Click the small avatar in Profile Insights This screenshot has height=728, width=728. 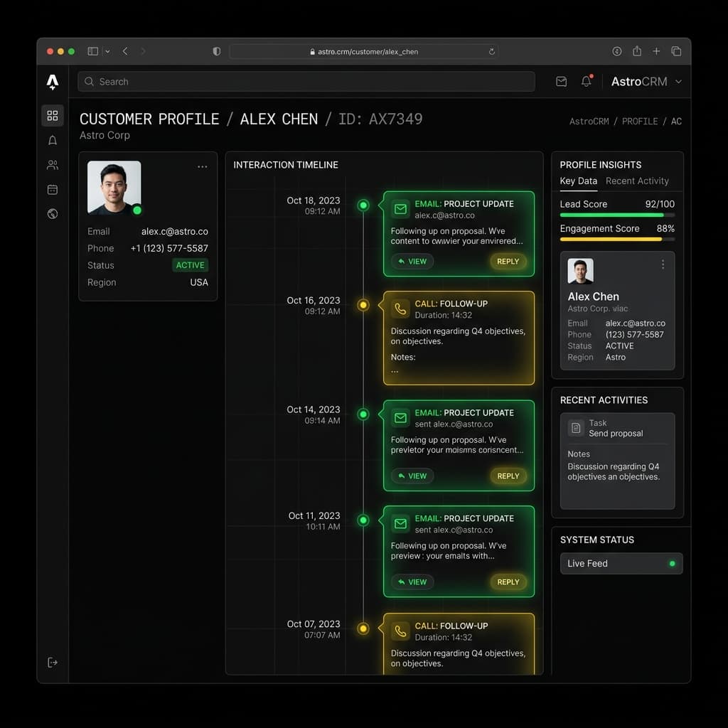coord(580,271)
